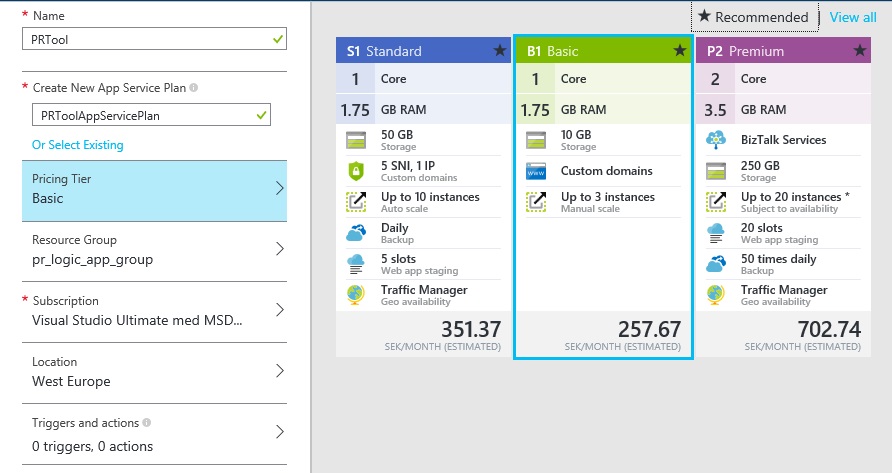Click the 20 slots web app staging icon
Image resolution: width=892 pixels, height=473 pixels.
click(716, 233)
